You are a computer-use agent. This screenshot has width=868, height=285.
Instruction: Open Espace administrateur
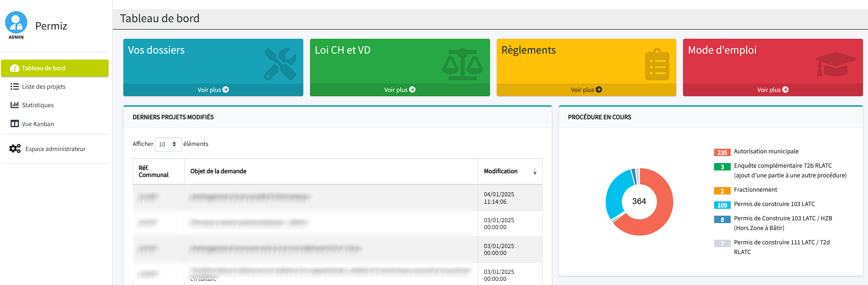(55, 149)
